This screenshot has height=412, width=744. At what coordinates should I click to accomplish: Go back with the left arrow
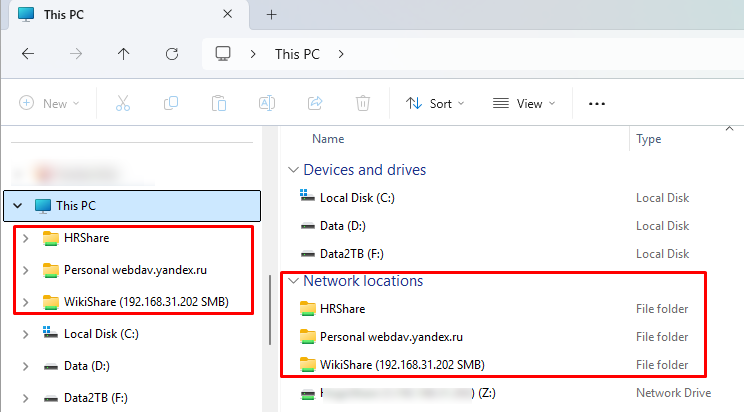[x=28, y=54]
